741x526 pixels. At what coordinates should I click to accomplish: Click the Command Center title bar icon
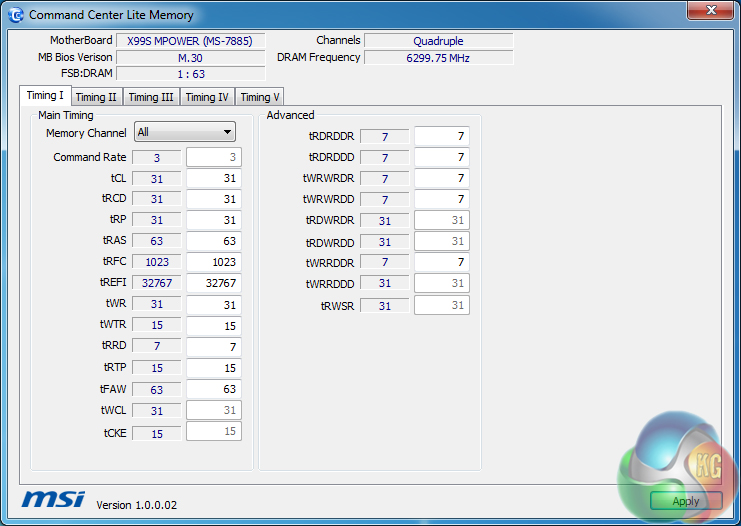click(15, 15)
